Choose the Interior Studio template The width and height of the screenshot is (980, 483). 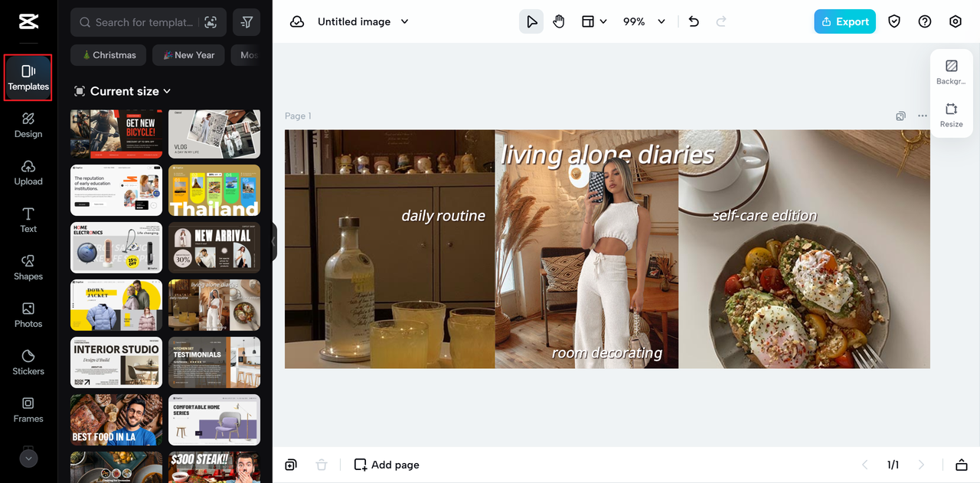coord(116,362)
